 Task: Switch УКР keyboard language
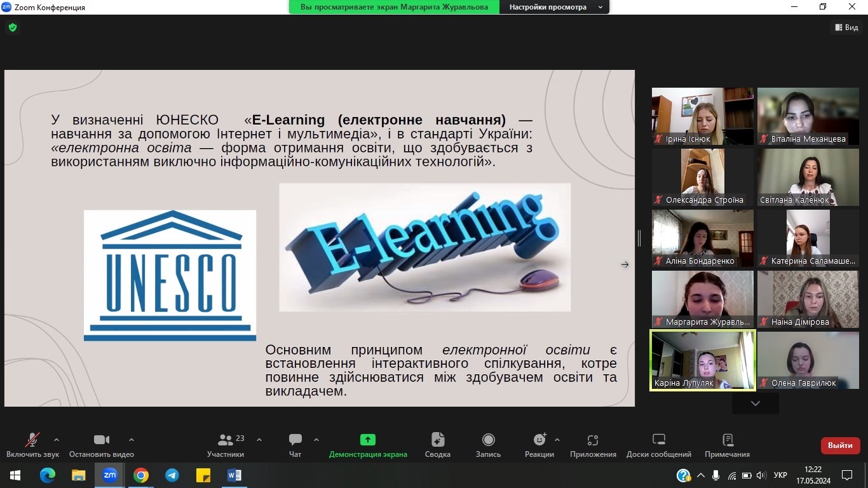pyautogui.click(x=781, y=475)
